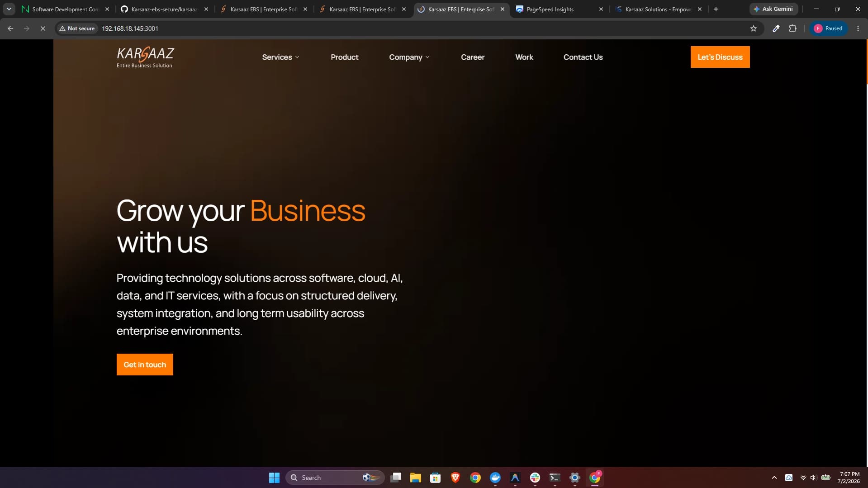Screen dimensions: 868x488
Task: Open the tab search chevron
Action: tap(9, 9)
